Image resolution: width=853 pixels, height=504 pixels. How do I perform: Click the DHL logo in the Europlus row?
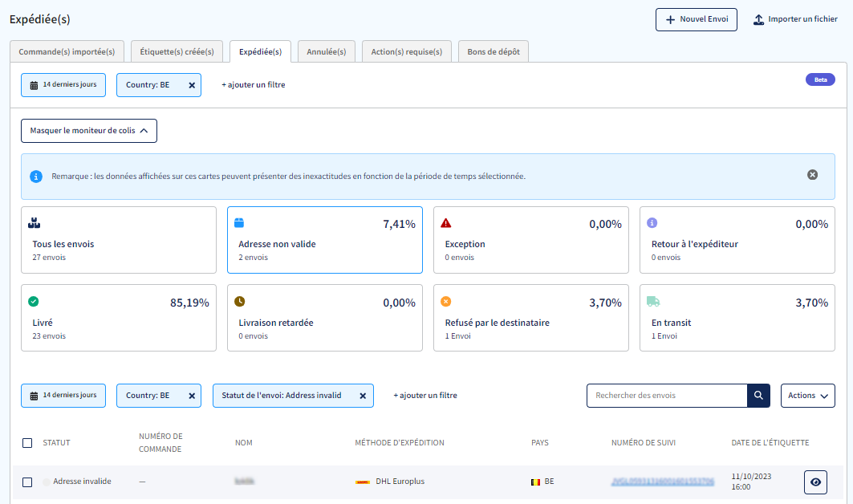point(363,482)
